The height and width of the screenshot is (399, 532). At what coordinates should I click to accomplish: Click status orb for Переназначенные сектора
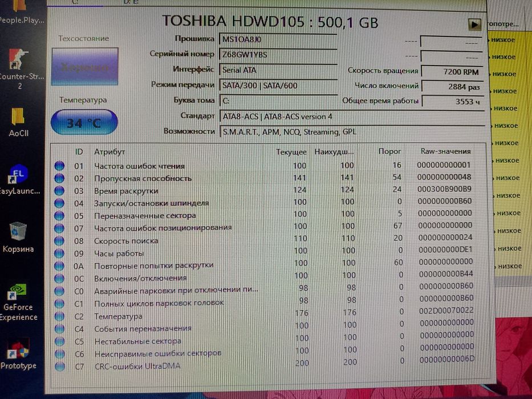59,215
